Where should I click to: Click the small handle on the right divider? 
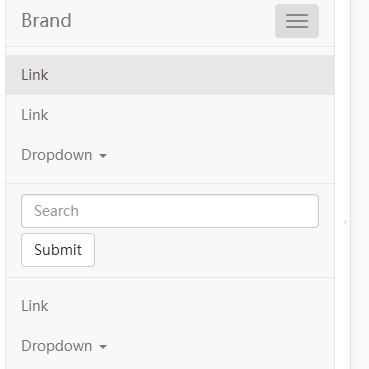pyautogui.click(x=345, y=222)
